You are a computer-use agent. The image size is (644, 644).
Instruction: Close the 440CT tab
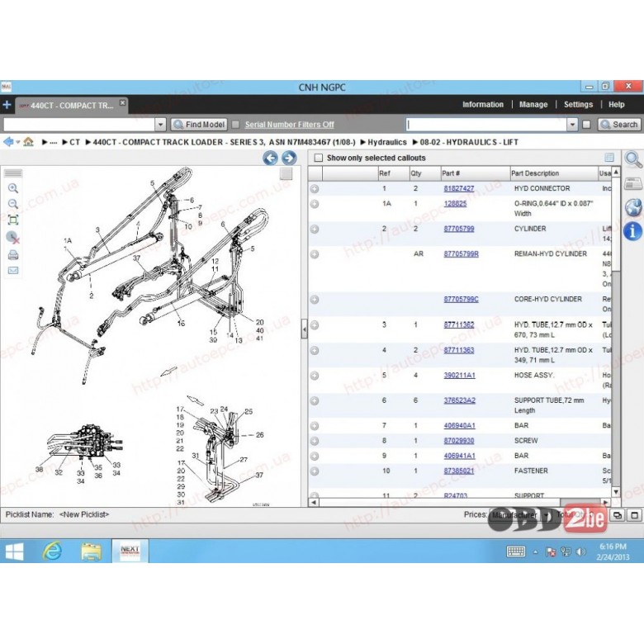pyautogui.click(x=122, y=102)
